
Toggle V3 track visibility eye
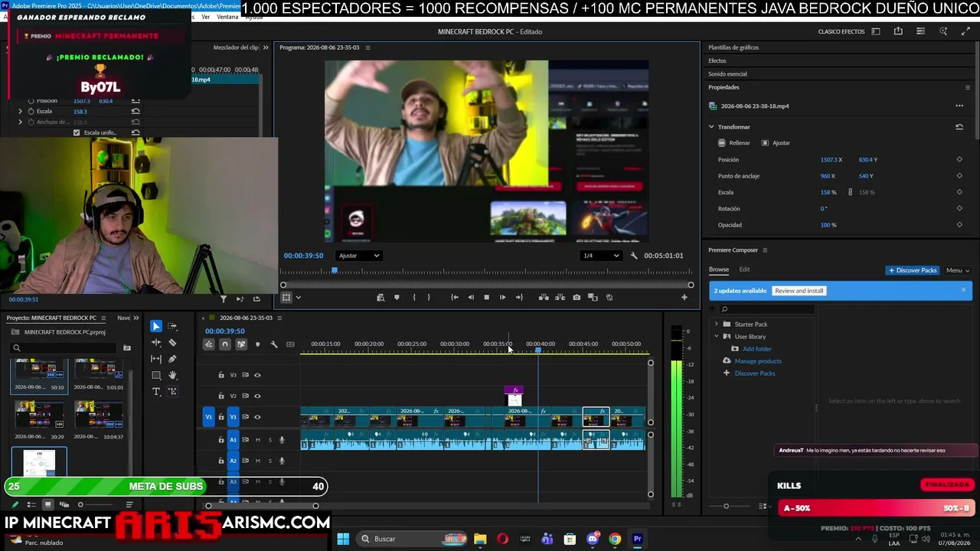pos(257,375)
